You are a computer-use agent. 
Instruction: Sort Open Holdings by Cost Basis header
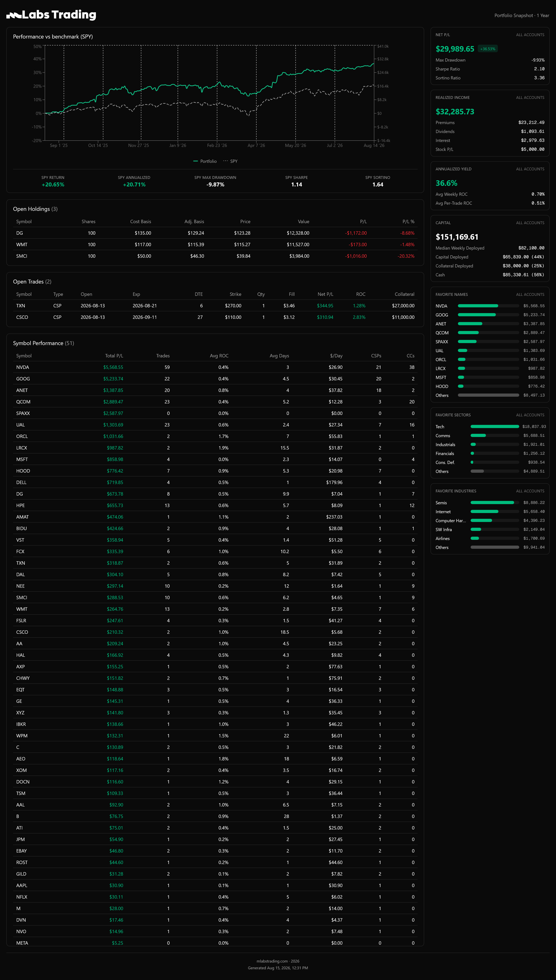tap(141, 222)
